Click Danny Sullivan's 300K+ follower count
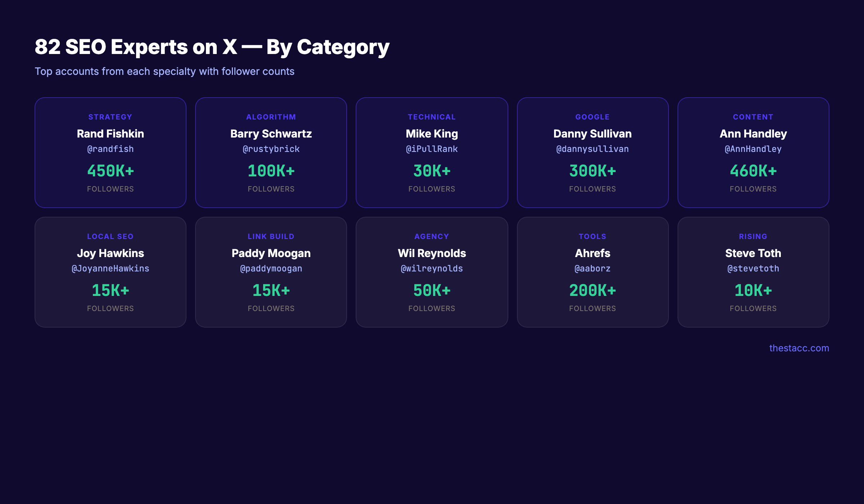This screenshot has height=504, width=864. [x=593, y=171]
